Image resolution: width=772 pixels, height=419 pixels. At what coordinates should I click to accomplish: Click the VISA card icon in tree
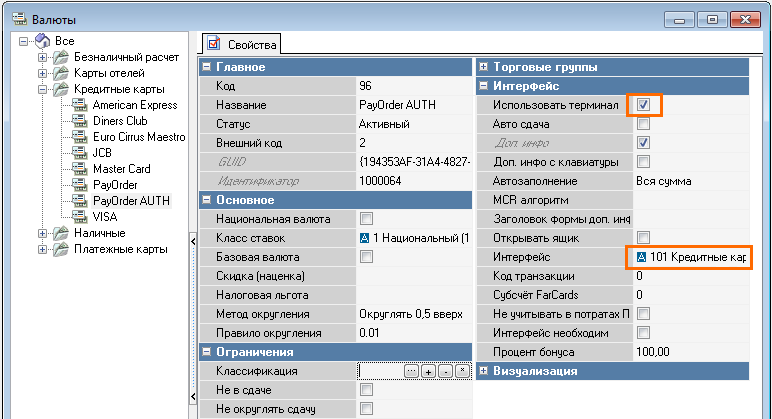point(78,217)
